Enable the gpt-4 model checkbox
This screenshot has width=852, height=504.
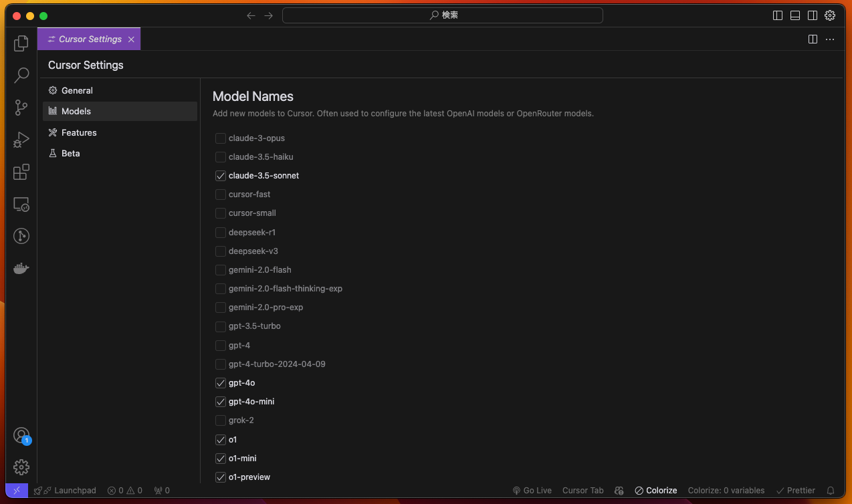pyautogui.click(x=220, y=346)
